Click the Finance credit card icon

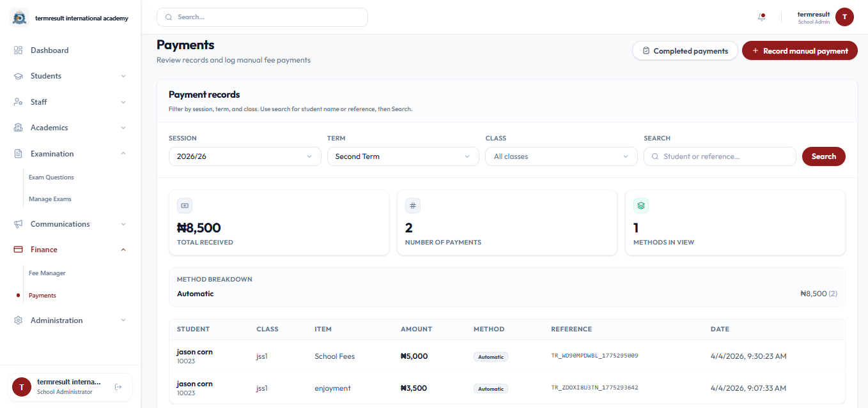pyautogui.click(x=19, y=250)
